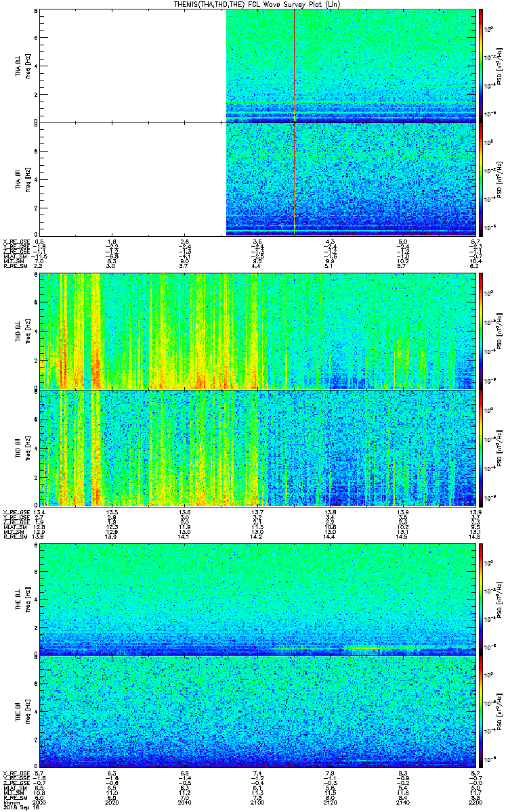The height and width of the screenshot is (812, 508).
Task: Click the THEMIS FGL Wave Survey Plot title
Action: tap(256, 4)
